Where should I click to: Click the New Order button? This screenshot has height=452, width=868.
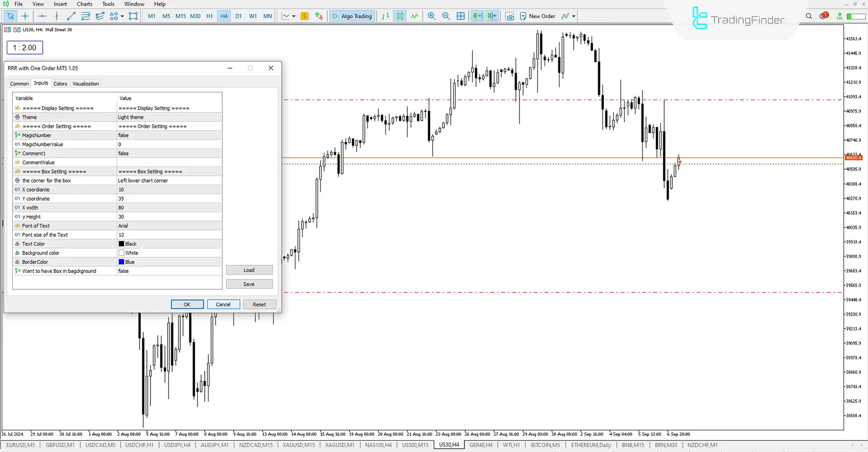tap(538, 16)
